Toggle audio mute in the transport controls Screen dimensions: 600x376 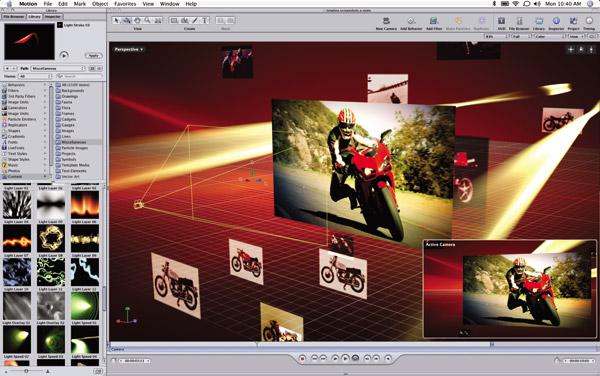pyautogui.click(x=388, y=358)
